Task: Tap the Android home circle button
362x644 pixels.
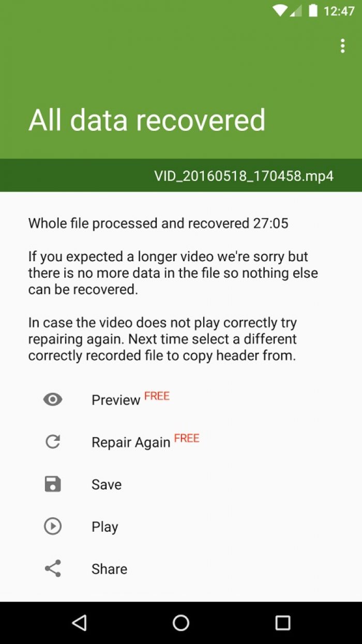Action: [x=181, y=623]
